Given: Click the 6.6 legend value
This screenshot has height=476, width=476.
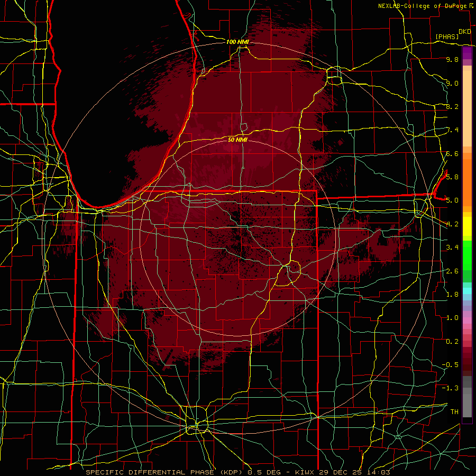Looking at the screenshot, I should click(452, 154).
